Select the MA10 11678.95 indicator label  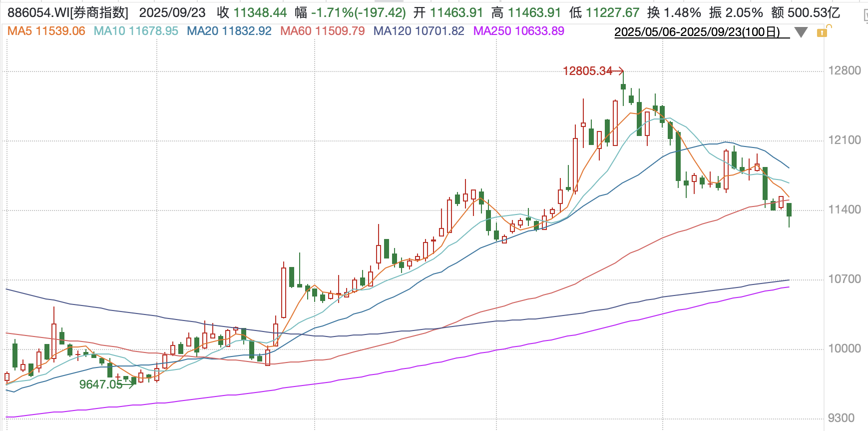click(x=136, y=31)
